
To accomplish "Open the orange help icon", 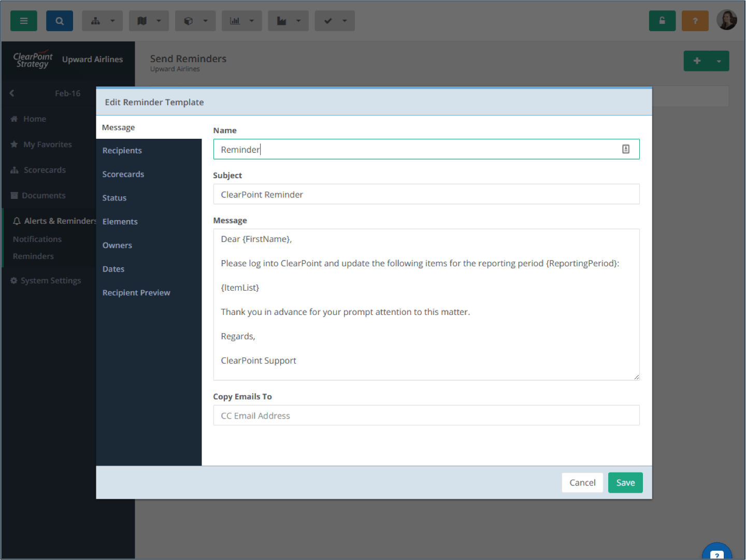I will pos(695,21).
